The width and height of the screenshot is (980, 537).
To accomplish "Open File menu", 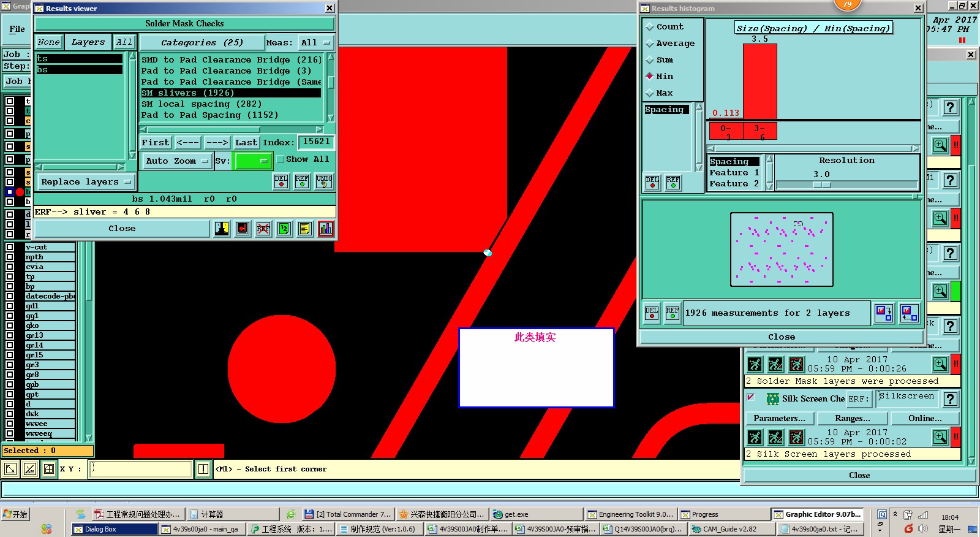I will pos(17,29).
